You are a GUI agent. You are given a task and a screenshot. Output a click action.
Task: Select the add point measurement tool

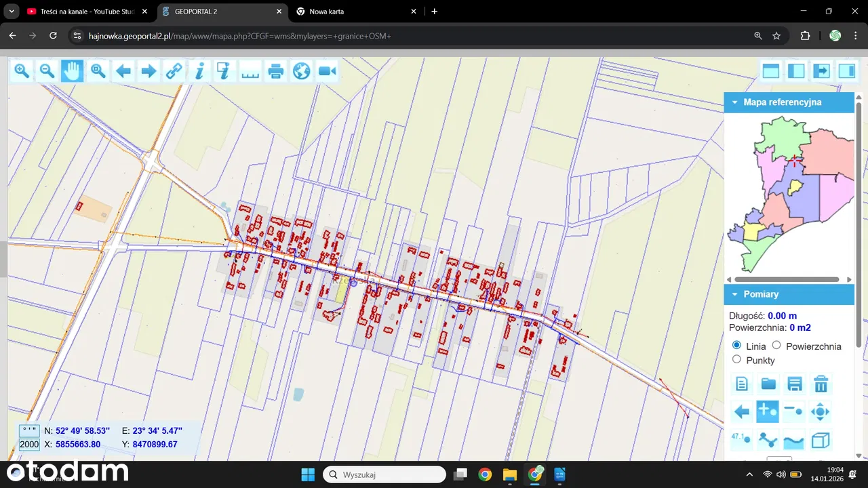(768, 411)
